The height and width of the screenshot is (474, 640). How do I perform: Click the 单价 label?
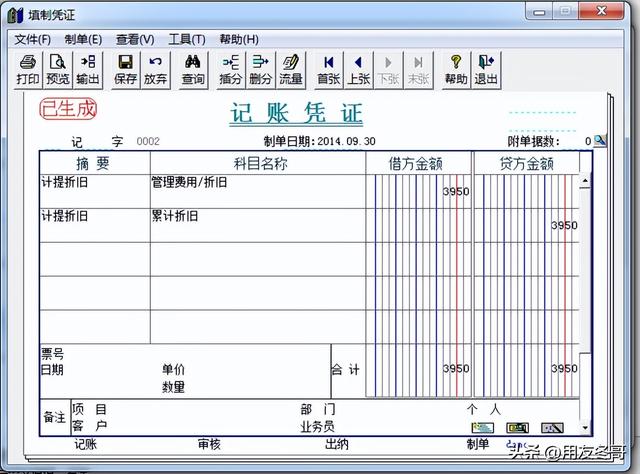173,369
